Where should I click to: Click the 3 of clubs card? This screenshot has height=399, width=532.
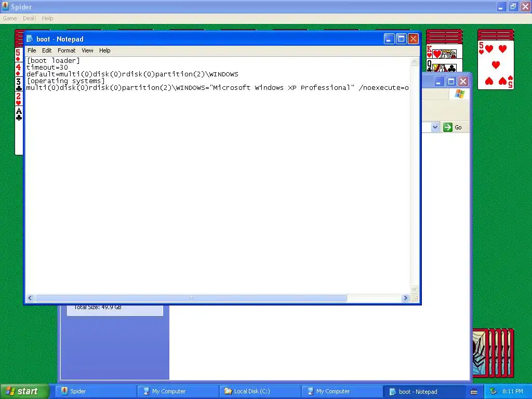[x=19, y=85]
